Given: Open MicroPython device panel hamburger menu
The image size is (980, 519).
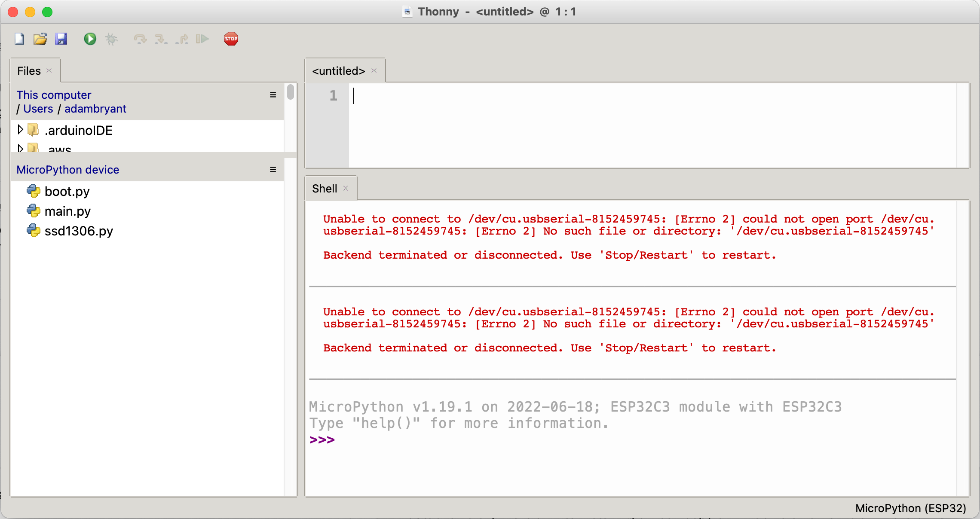Looking at the screenshot, I should tap(273, 170).
